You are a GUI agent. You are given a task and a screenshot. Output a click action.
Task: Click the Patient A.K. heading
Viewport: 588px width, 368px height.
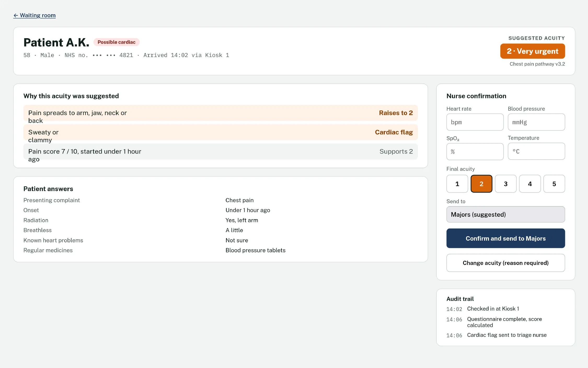coord(56,42)
